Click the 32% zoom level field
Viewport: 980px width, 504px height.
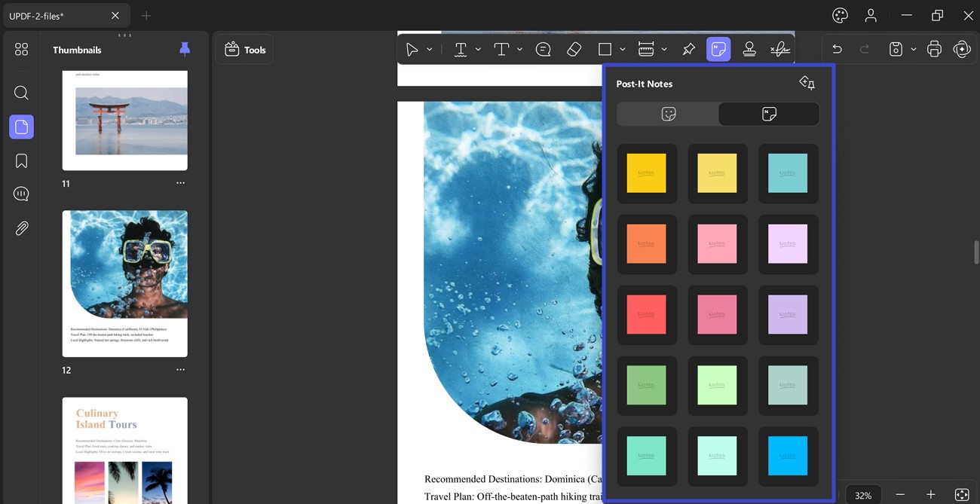863,495
